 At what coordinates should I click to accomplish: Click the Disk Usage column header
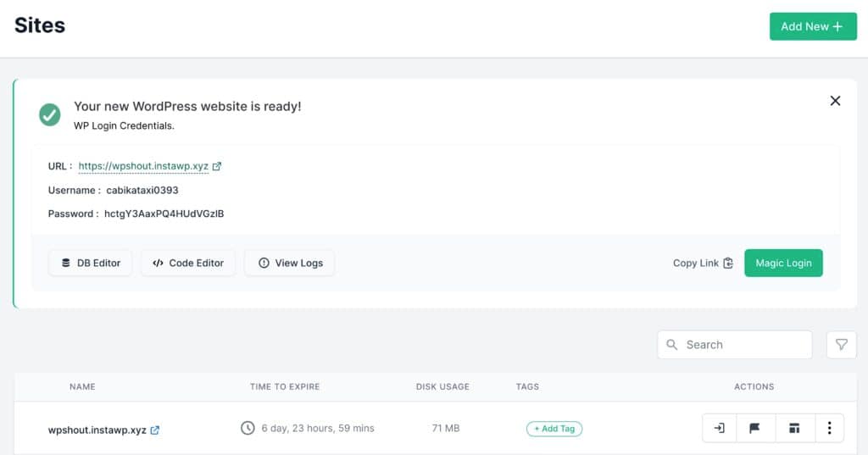(x=442, y=386)
